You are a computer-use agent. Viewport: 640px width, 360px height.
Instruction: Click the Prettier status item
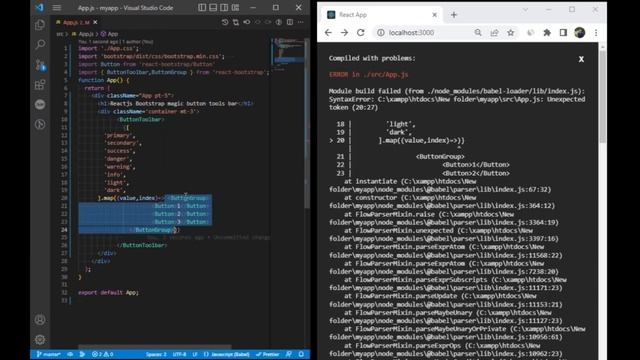point(268,354)
